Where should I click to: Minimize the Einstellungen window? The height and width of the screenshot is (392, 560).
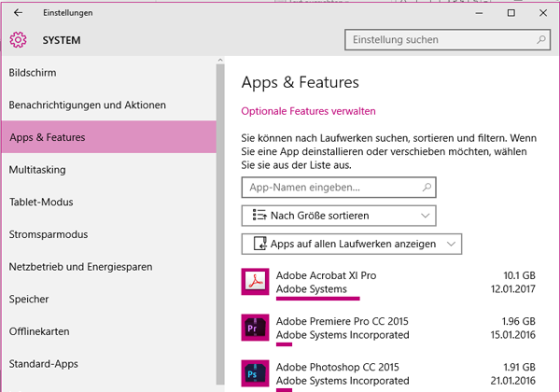[480, 13]
